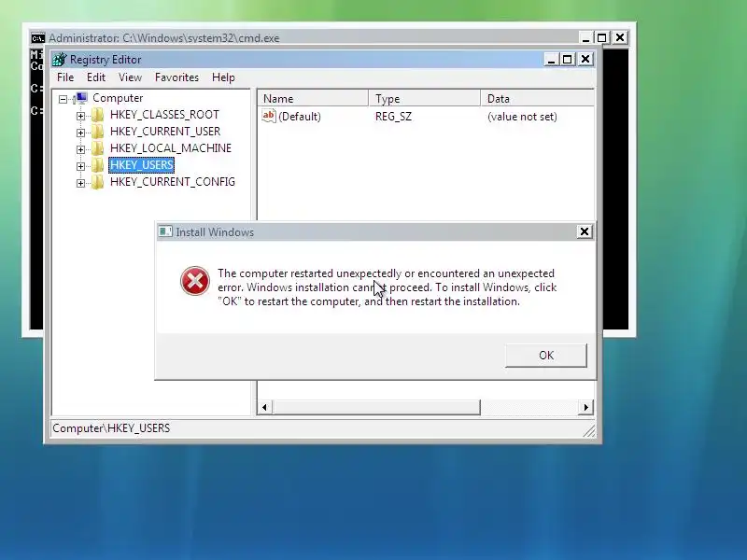
Task: Click the HKEY_CLASSES_ROOT folder icon
Action: click(x=98, y=115)
